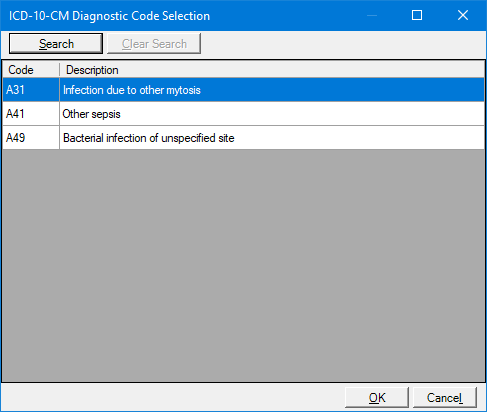The image size is (487, 412).
Task: Select the A49 code cell
Action: coord(31,138)
